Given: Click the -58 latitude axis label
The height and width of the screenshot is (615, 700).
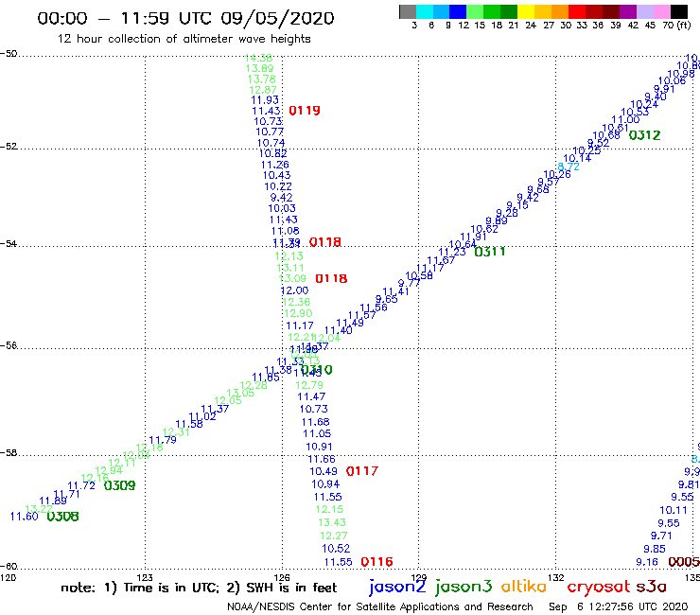Looking at the screenshot, I should pyautogui.click(x=9, y=453).
